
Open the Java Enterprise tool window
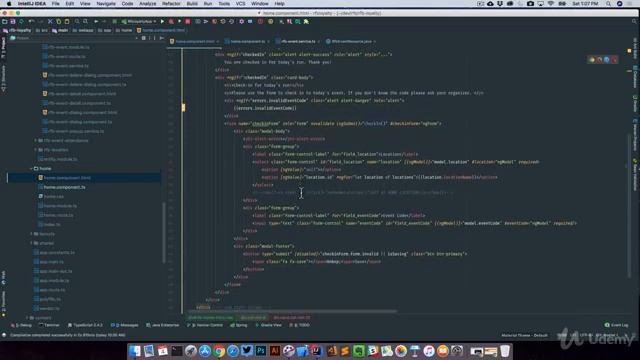tap(162, 325)
